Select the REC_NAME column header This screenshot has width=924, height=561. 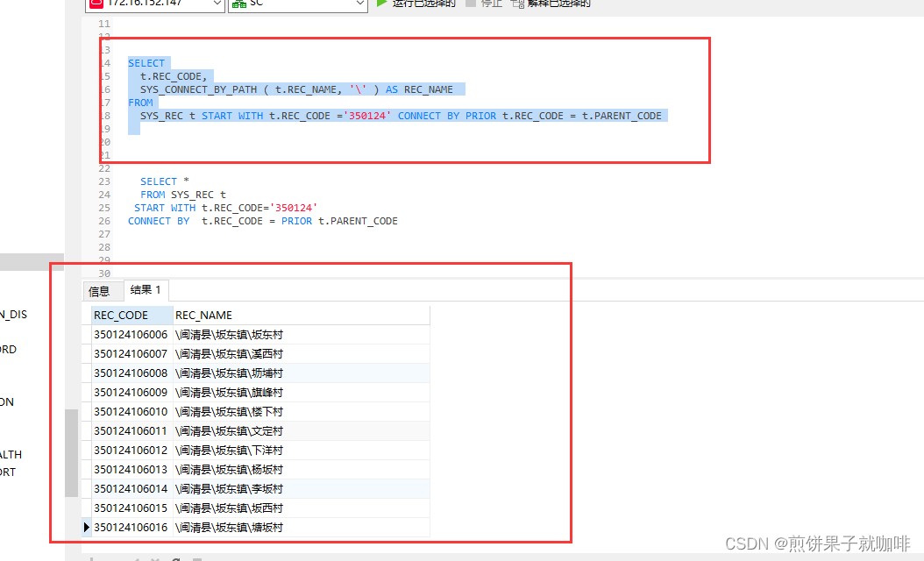point(203,315)
